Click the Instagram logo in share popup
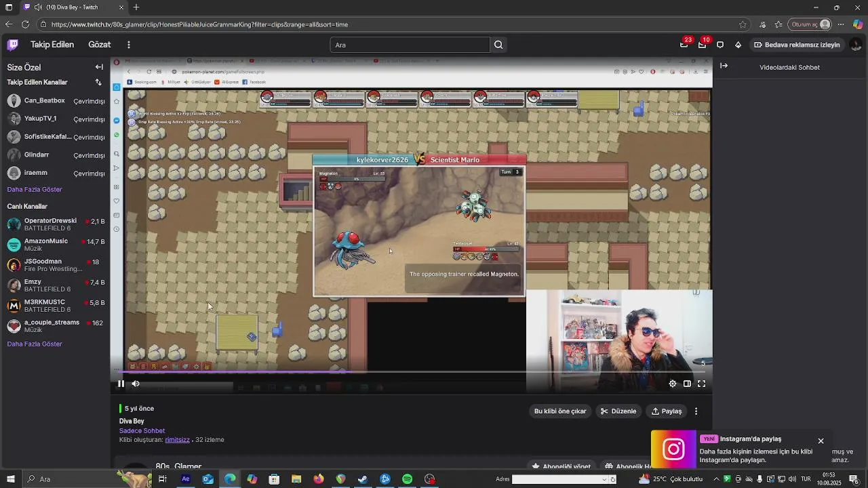 click(673, 449)
